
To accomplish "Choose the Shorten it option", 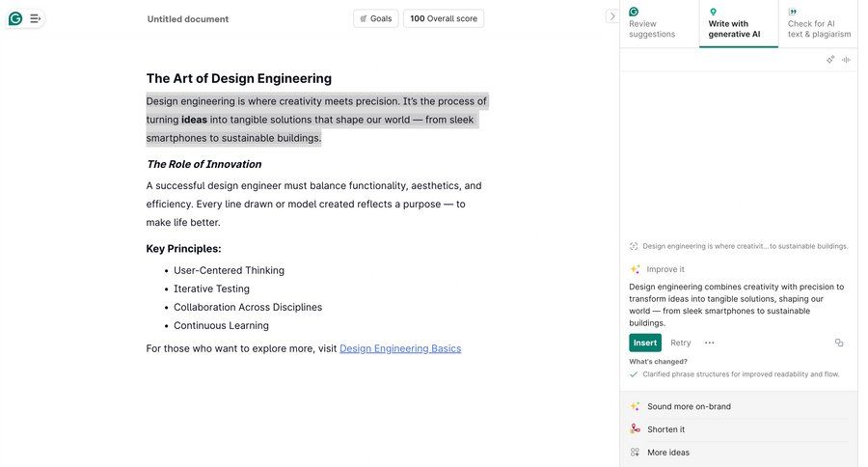I will point(739,429).
